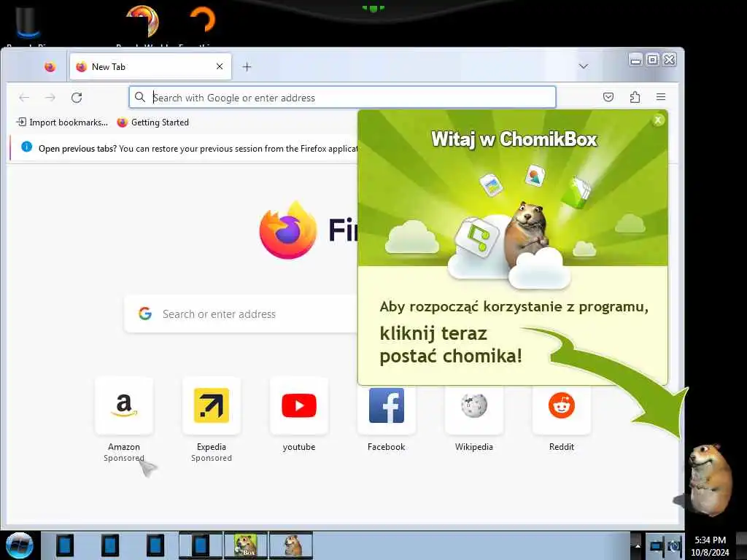Show hidden tray icons arrow
Image resolution: width=747 pixels, height=560 pixels.
click(x=637, y=545)
